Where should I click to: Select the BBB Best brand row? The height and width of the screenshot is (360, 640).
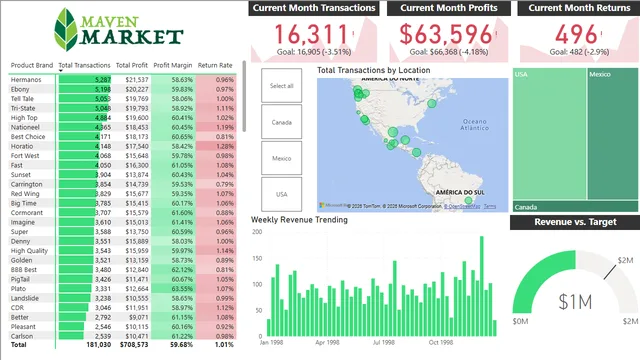(x=122, y=269)
